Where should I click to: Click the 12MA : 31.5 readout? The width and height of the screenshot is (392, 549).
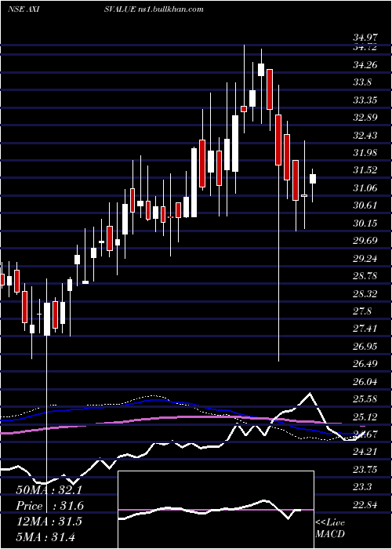click(x=49, y=522)
